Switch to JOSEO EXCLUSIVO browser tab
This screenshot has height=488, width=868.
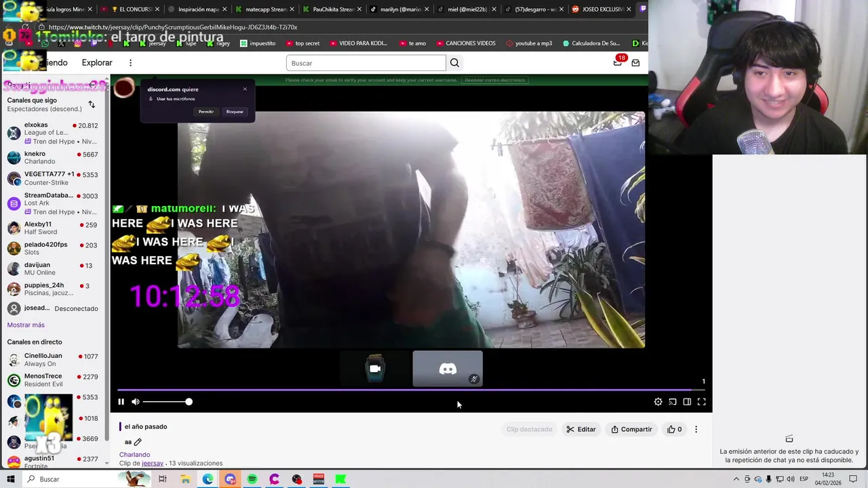601,9
